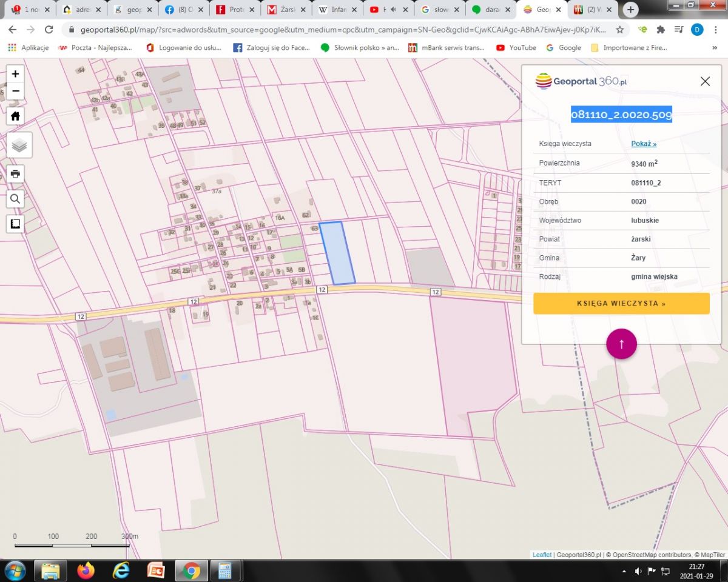Open a new Chrome tab
The height and width of the screenshot is (582, 728).
631,10
